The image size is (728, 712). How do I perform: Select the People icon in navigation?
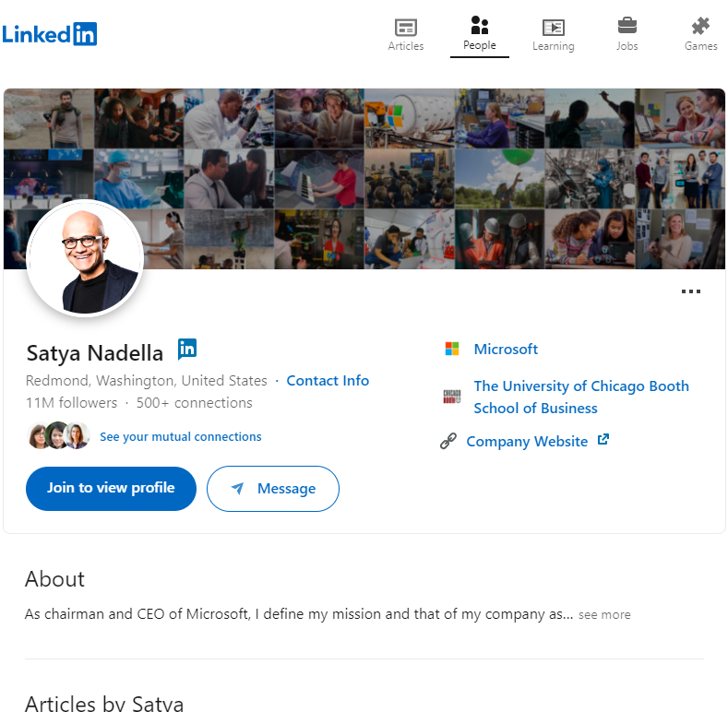pyautogui.click(x=480, y=26)
